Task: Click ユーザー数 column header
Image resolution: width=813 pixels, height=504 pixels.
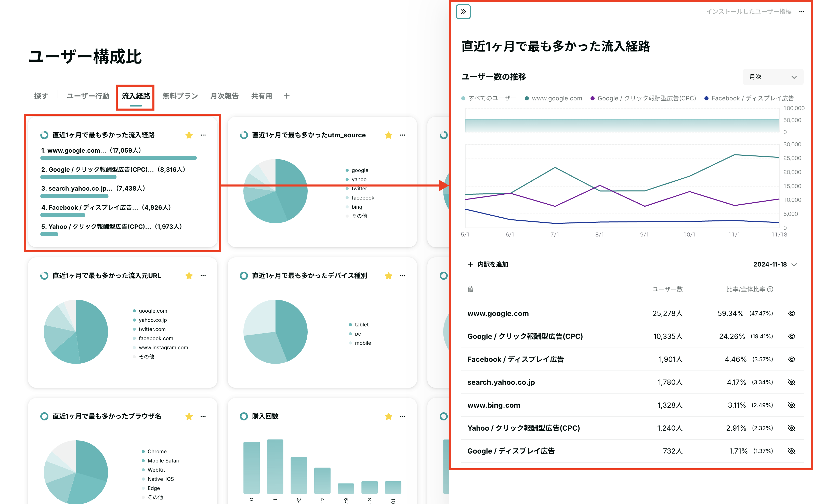Action: click(x=667, y=289)
